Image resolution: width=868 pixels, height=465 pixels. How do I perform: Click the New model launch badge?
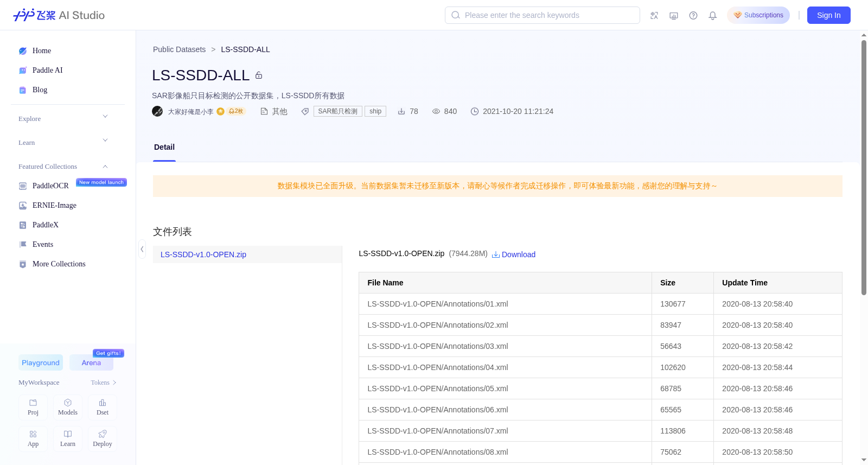pos(101,182)
